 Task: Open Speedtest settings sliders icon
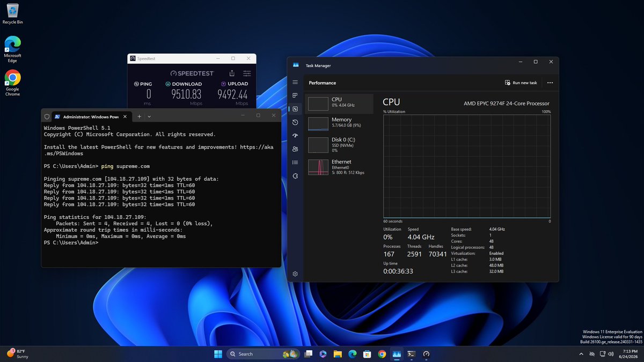pos(247,73)
